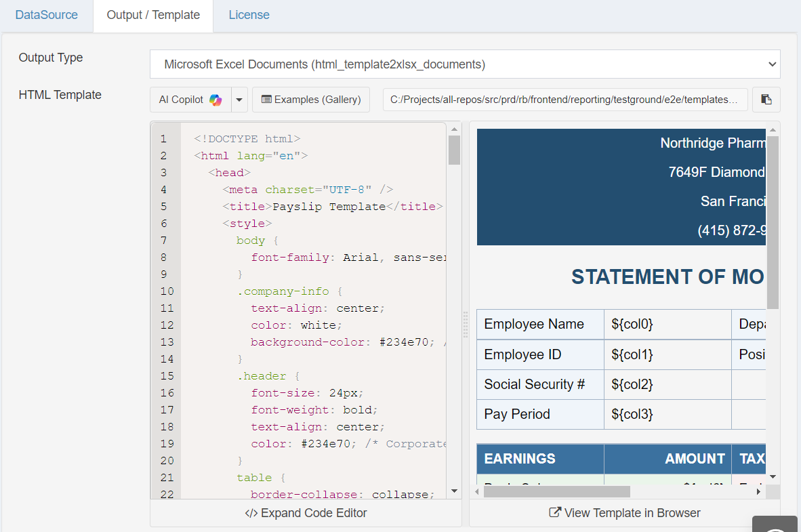Click the (415) 872 phone line
Image resolution: width=801 pixels, height=532 pixels.
point(731,230)
